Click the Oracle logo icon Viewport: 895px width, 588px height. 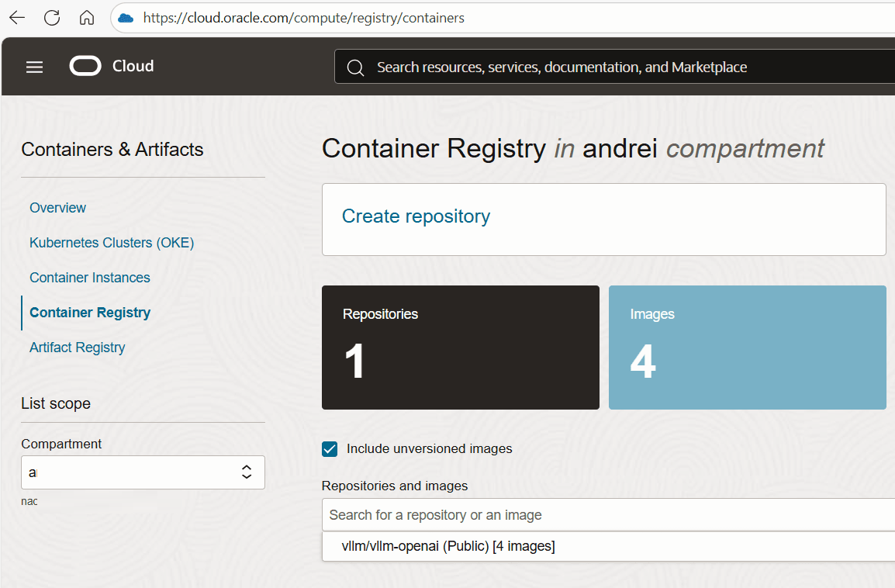[85, 66]
